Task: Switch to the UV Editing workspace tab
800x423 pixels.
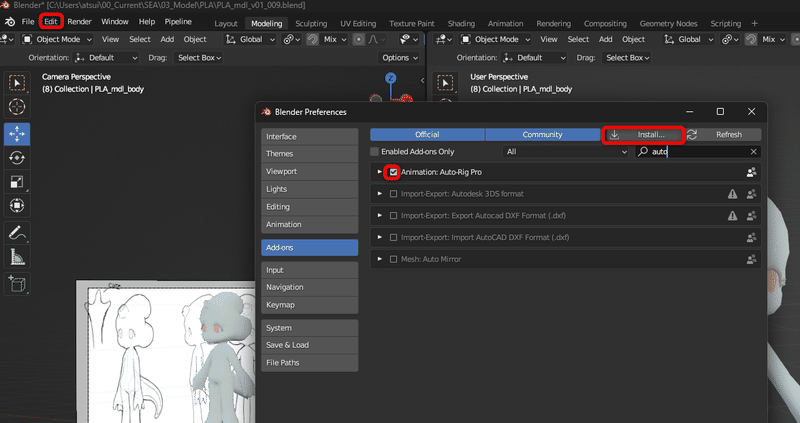Action: [x=358, y=23]
